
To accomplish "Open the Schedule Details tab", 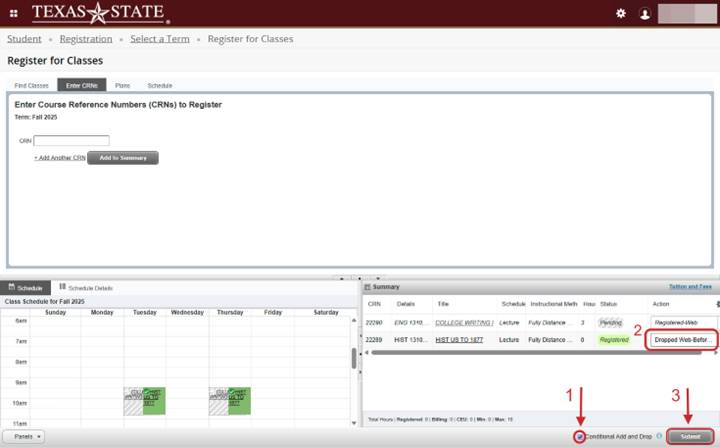I will [x=88, y=287].
